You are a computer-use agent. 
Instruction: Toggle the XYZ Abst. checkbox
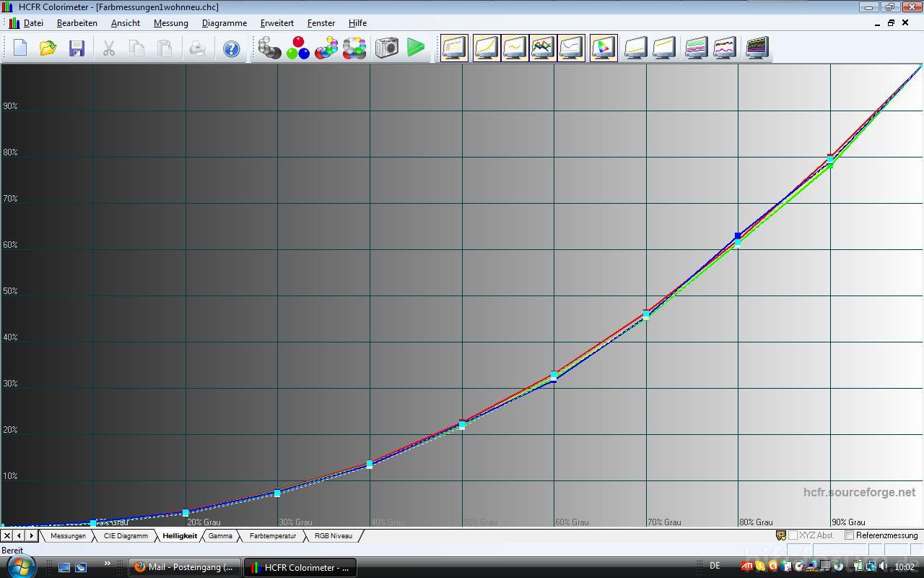[x=793, y=535]
